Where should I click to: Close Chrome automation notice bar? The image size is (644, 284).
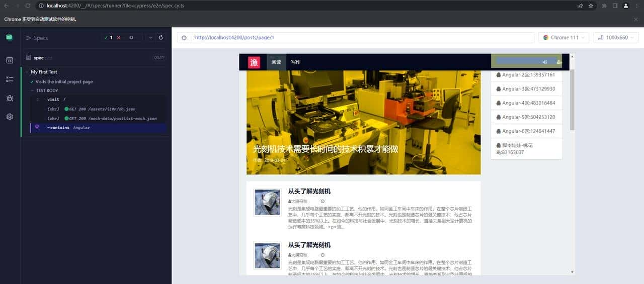tap(635, 19)
